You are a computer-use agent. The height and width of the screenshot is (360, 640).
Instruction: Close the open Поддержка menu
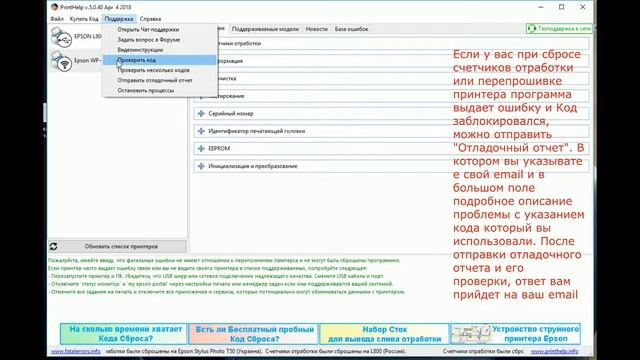tap(119, 19)
